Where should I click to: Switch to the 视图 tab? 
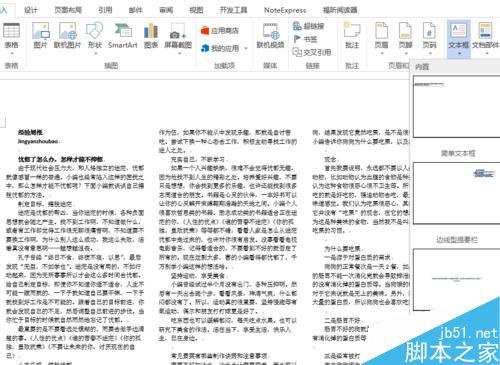(196, 10)
